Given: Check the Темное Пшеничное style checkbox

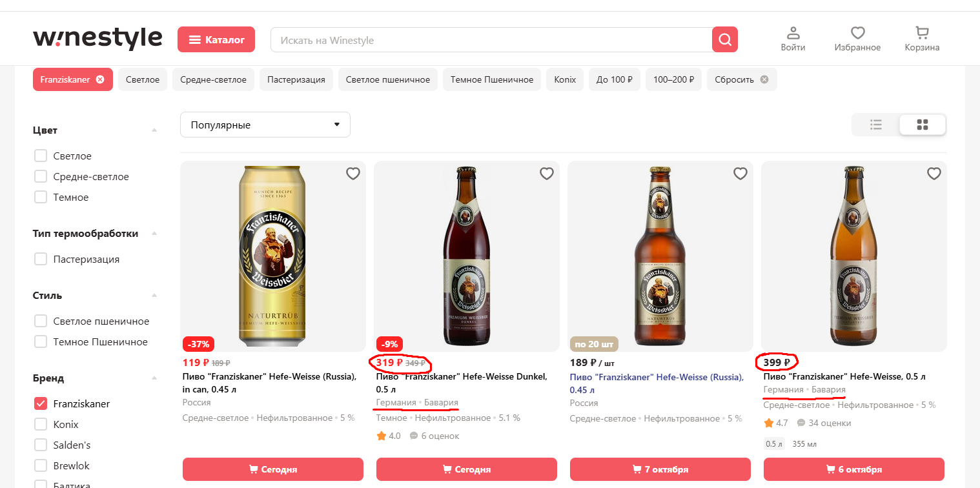Looking at the screenshot, I should point(41,341).
